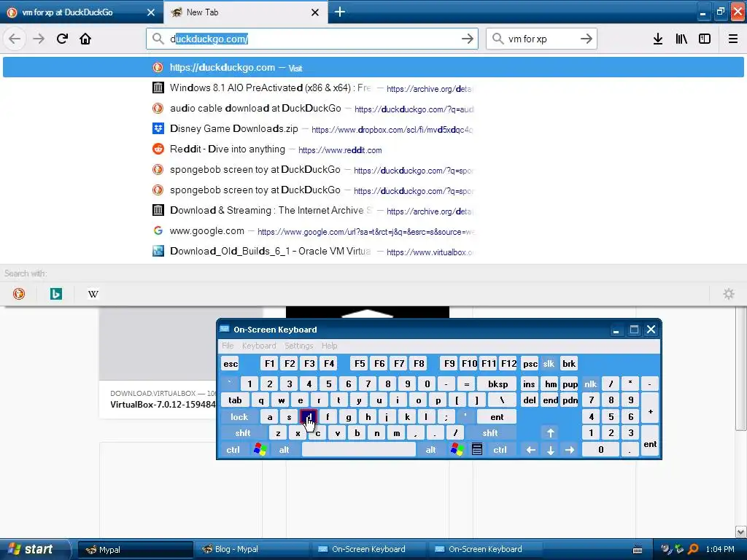Click the right arrow key on keyboard
Viewport: 747px width, 560px height.
click(570, 449)
